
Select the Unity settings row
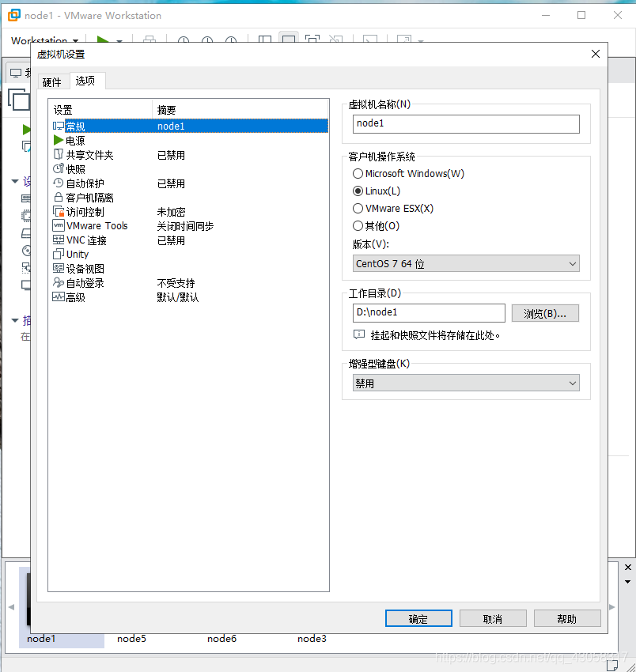point(190,254)
